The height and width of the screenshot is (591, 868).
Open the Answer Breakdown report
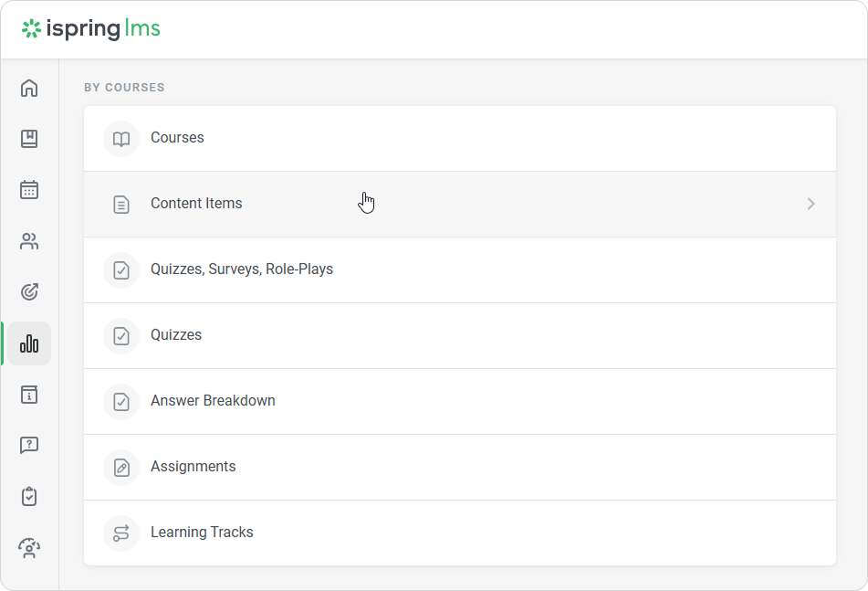(x=213, y=401)
